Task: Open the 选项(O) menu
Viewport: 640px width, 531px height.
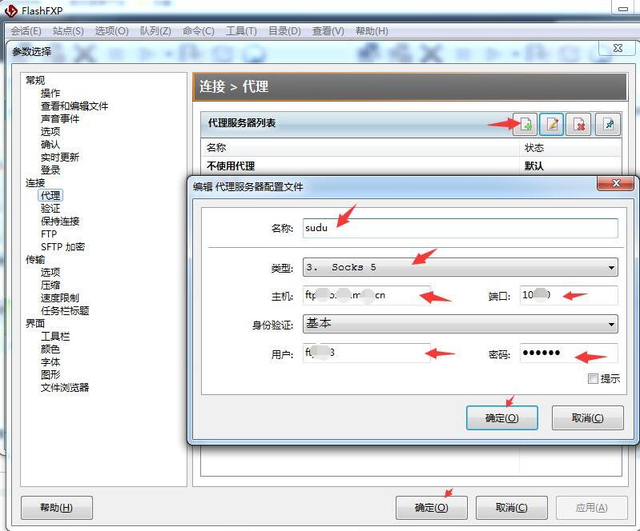Action: pos(111,31)
